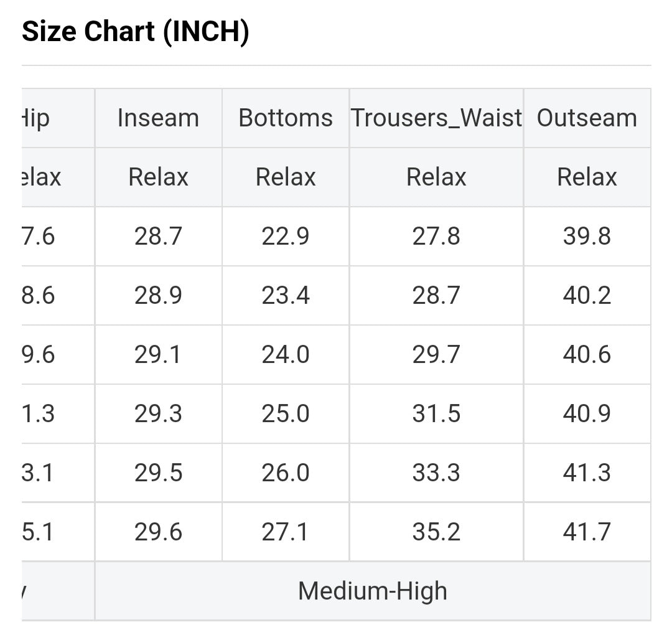Click the 31.5 Trousers_Waist value
The height and width of the screenshot is (635, 672).
(x=436, y=414)
